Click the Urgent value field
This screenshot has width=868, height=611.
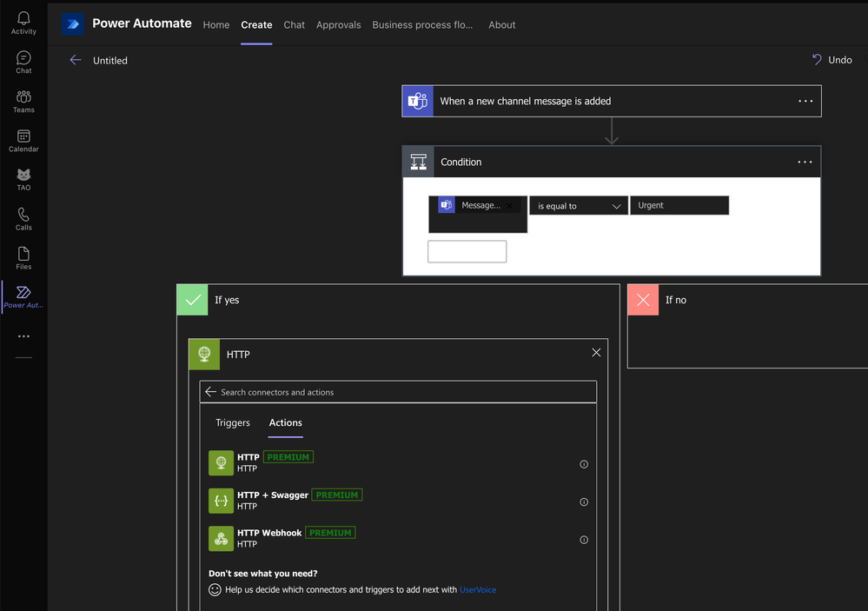click(679, 205)
